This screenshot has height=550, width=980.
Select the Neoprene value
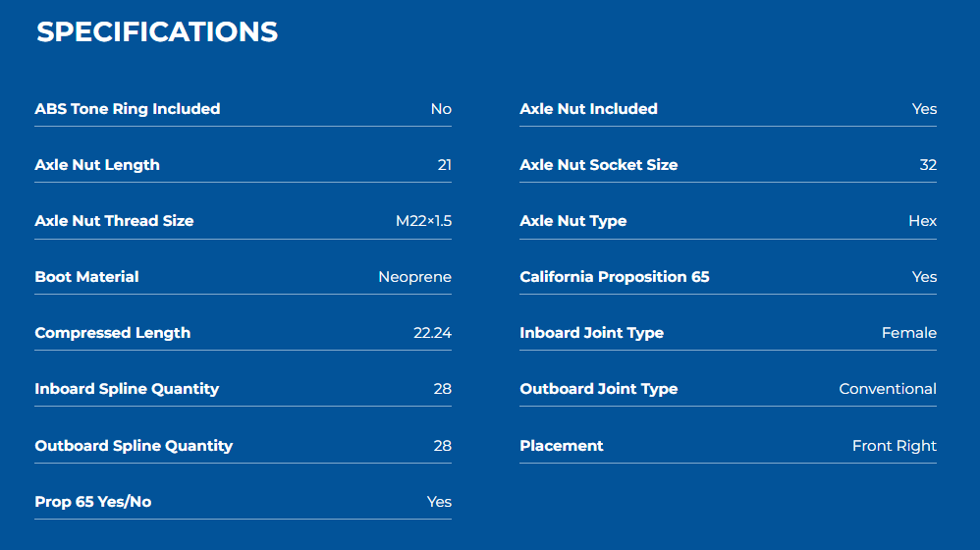coord(414,277)
